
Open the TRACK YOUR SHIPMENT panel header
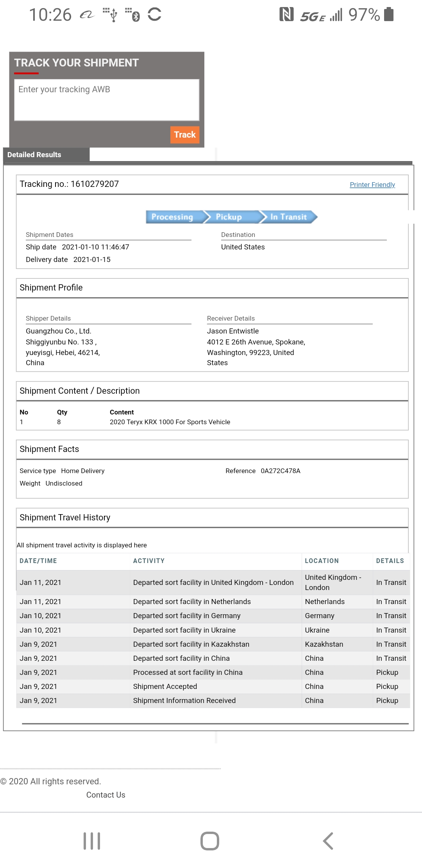pyautogui.click(x=76, y=63)
